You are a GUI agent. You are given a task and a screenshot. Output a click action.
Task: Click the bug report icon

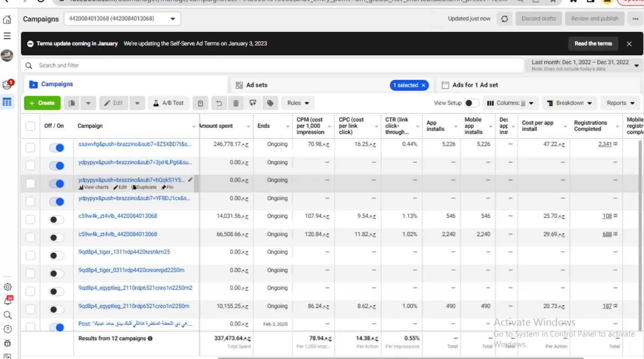(7, 343)
